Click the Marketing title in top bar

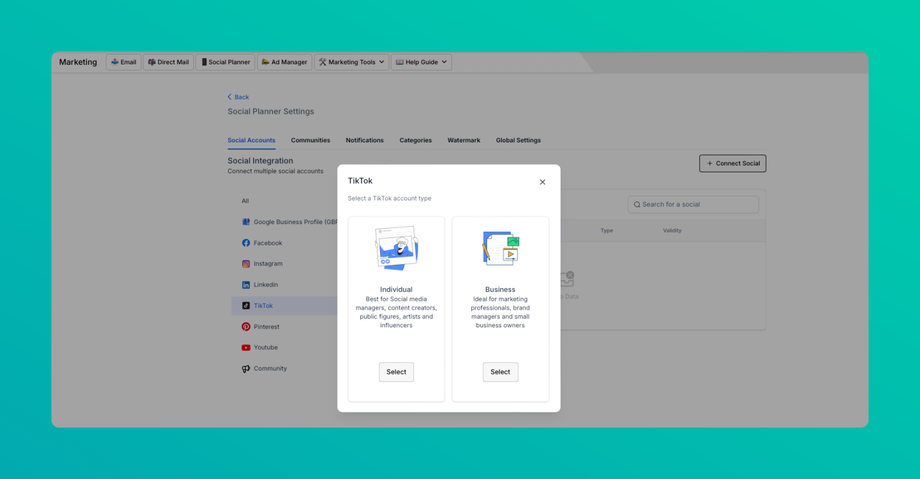click(78, 62)
